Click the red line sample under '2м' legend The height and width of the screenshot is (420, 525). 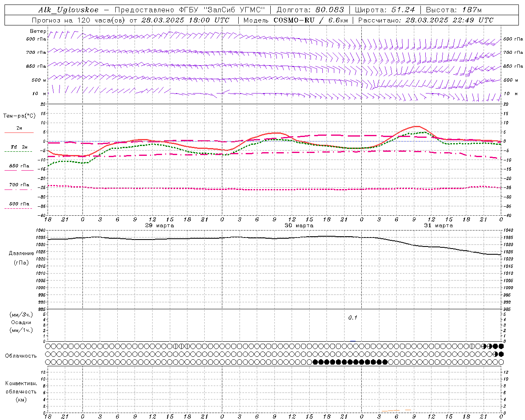coord(19,133)
